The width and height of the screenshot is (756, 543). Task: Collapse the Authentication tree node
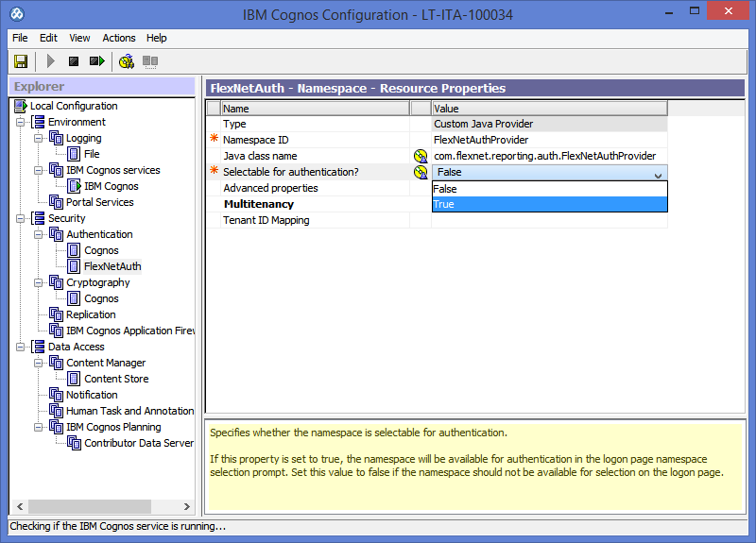pyautogui.click(x=38, y=234)
